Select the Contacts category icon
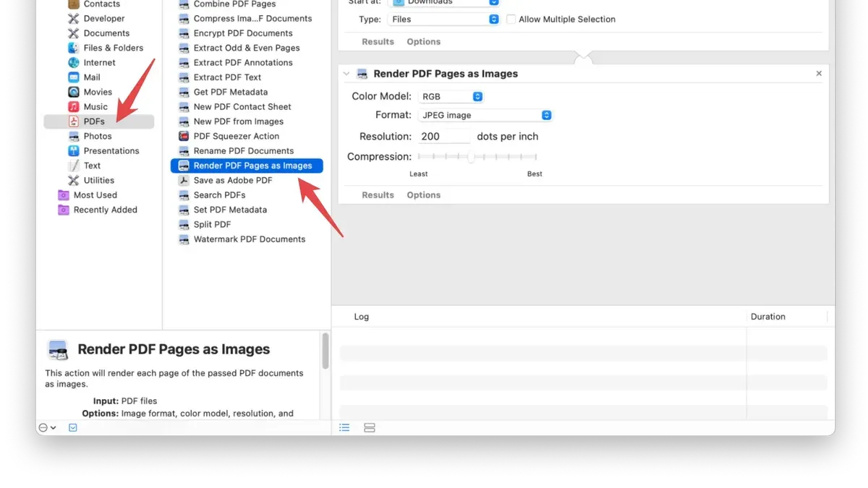868x488 pixels. pos(74,4)
